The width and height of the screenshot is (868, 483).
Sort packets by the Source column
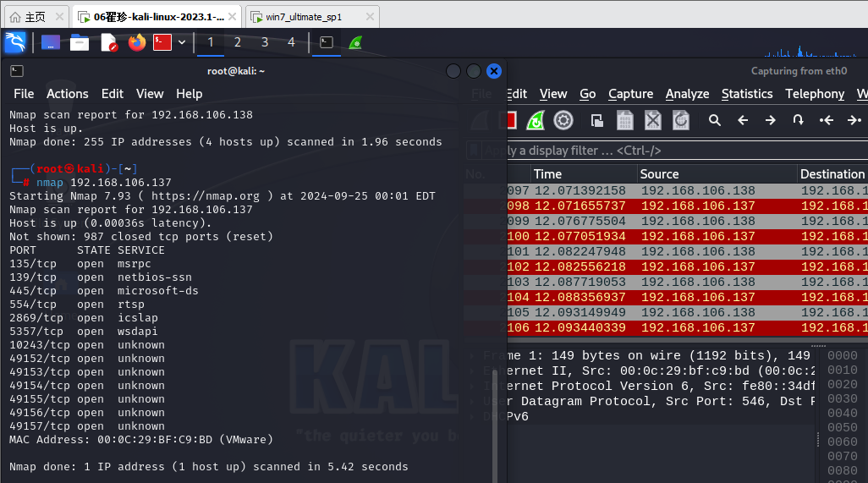717,174
